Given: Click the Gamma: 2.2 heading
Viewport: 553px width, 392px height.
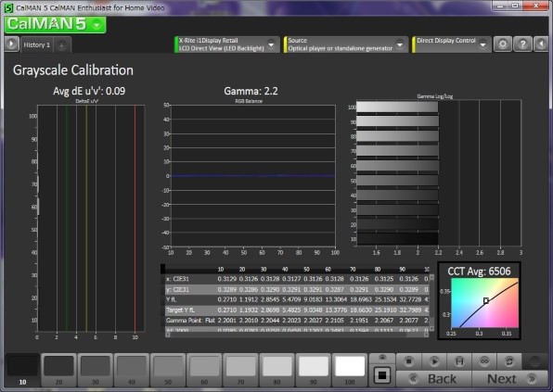Looking at the screenshot, I should 251,91.
